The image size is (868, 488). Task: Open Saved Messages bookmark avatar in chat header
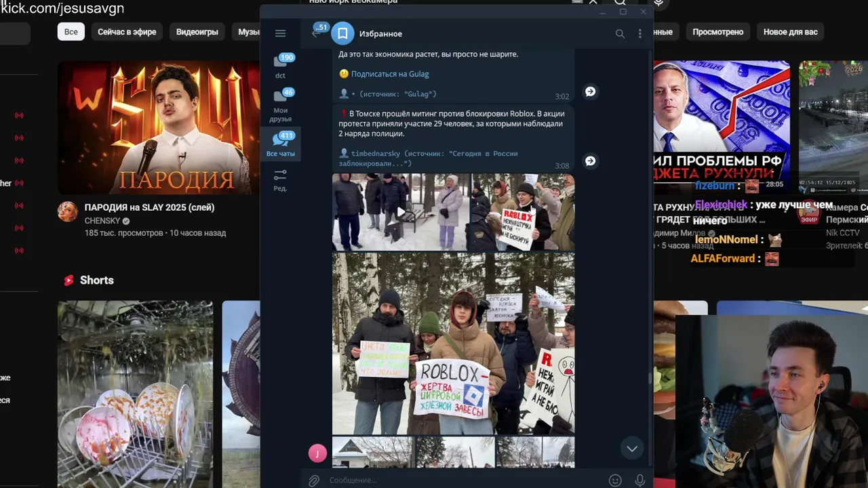click(342, 33)
